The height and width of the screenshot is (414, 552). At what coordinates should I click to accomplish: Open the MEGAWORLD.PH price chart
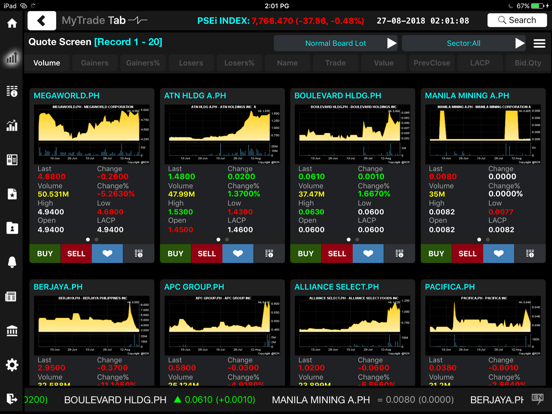click(x=92, y=134)
